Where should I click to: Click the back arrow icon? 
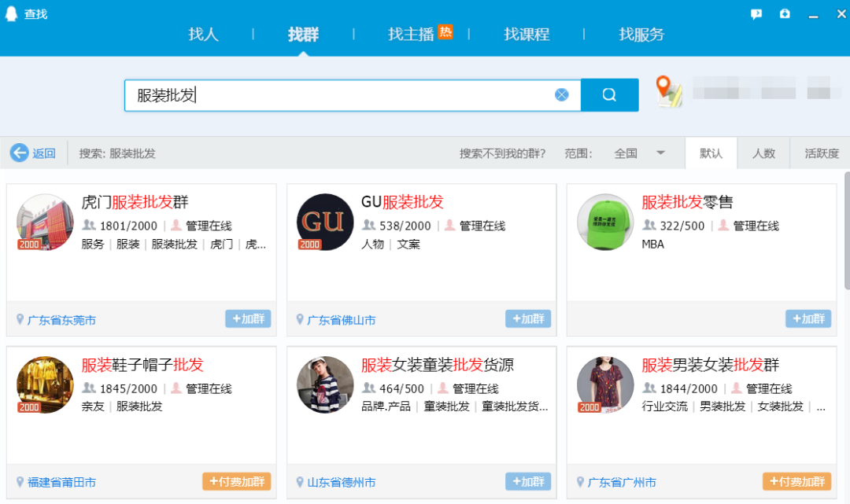pyautogui.click(x=20, y=153)
